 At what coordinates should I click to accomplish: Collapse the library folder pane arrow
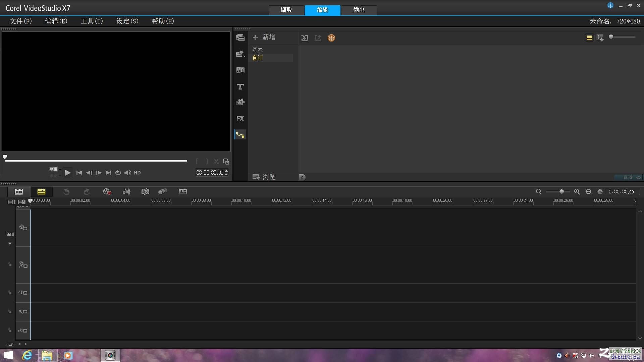pos(302,177)
